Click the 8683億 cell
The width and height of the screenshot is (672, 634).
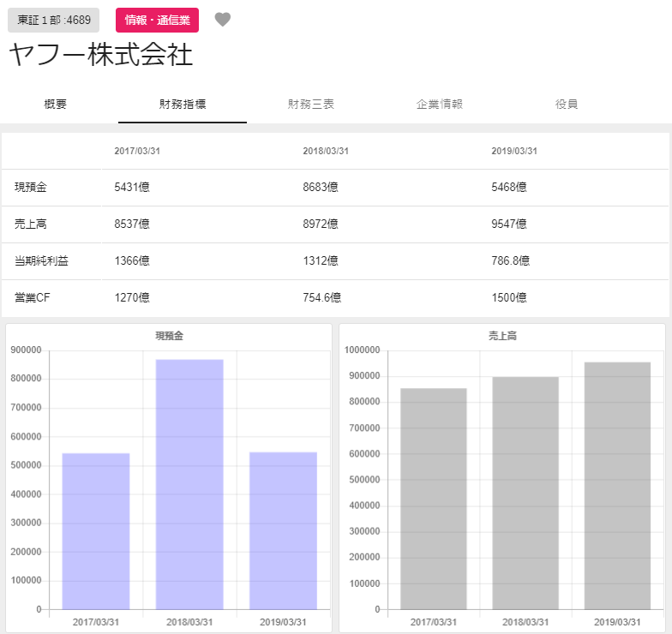click(x=321, y=187)
